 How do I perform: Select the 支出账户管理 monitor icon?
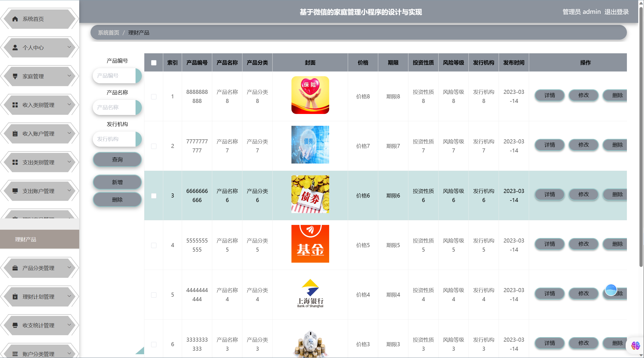[15, 191]
